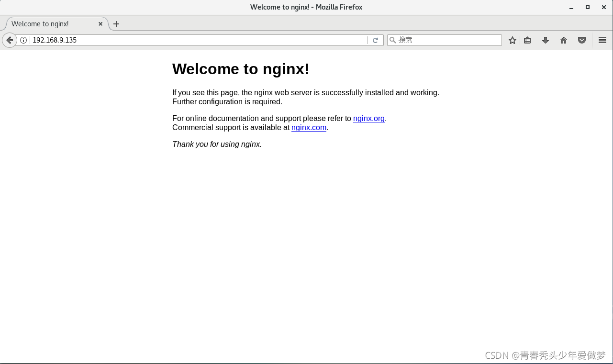Click the Welcome to nginx! heading
This screenshot has width=613, height=364.
(241, 69)
